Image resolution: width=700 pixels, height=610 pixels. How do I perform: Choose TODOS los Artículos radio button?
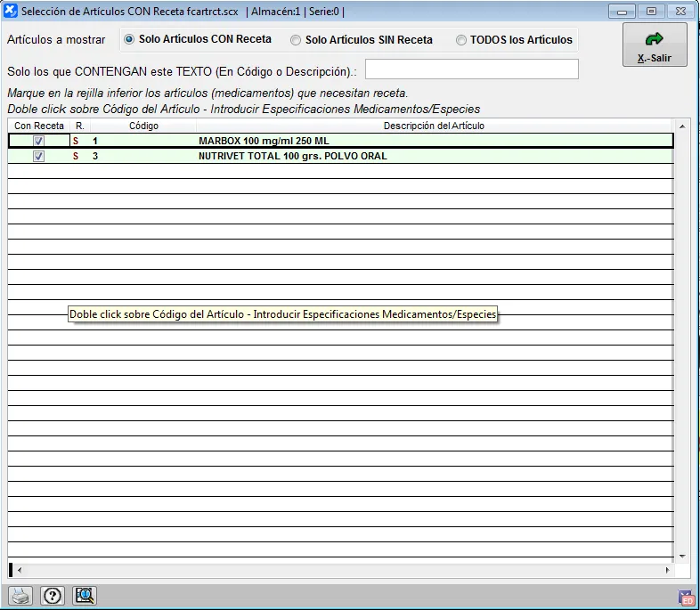point(461,40)
